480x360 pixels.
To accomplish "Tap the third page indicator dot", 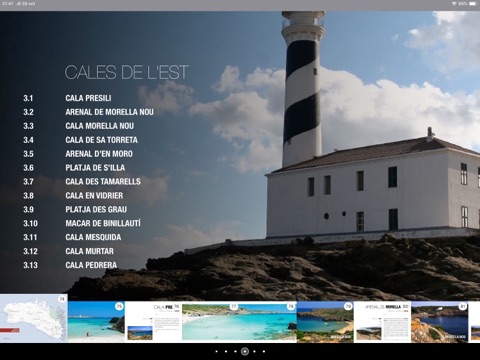I will [x=235, y=351].
